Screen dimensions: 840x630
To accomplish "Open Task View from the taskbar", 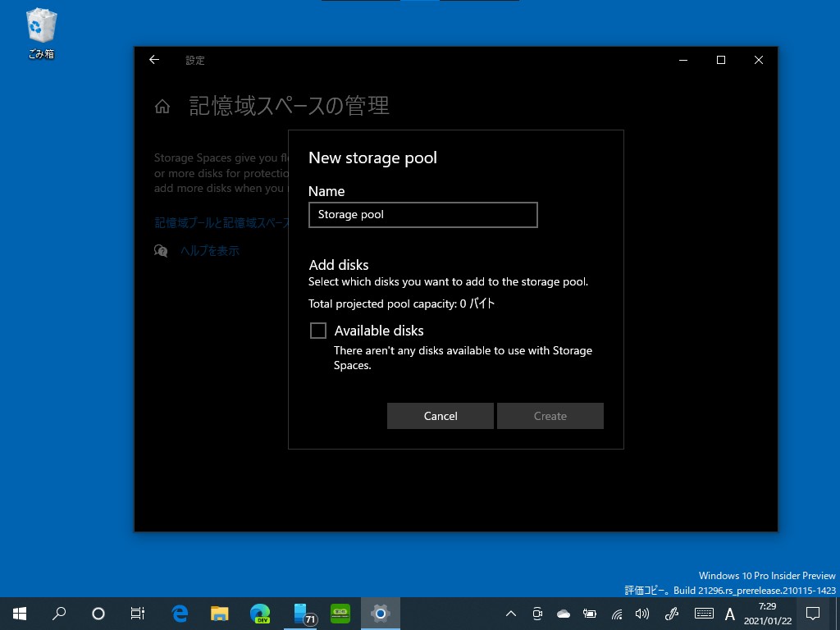I will (138, 613).
